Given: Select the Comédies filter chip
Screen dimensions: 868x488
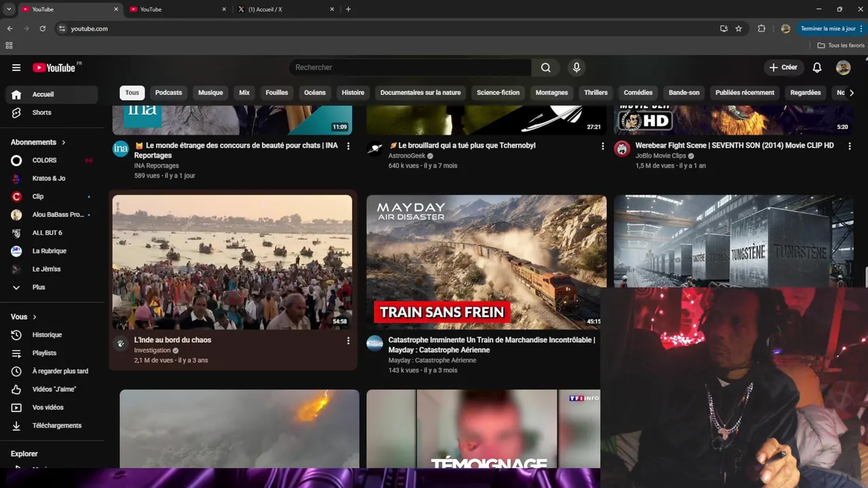Looking at the screenshot, I should click(638, 93).
